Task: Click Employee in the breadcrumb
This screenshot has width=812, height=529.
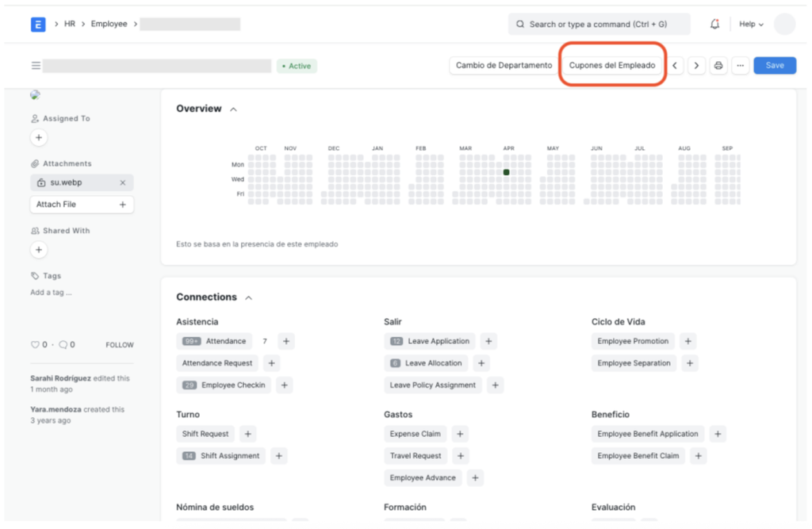Action: (x=109, y=25)
